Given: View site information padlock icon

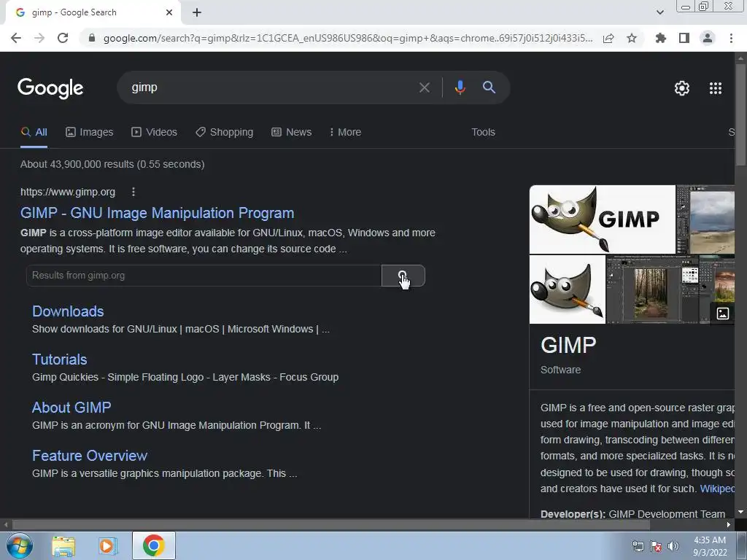Looking at the screenshot, I should pos(92,38).
